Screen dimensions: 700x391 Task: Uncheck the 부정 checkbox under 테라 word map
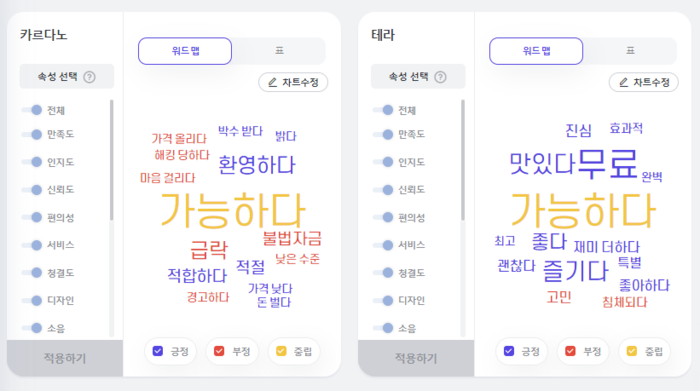point(570,351)
